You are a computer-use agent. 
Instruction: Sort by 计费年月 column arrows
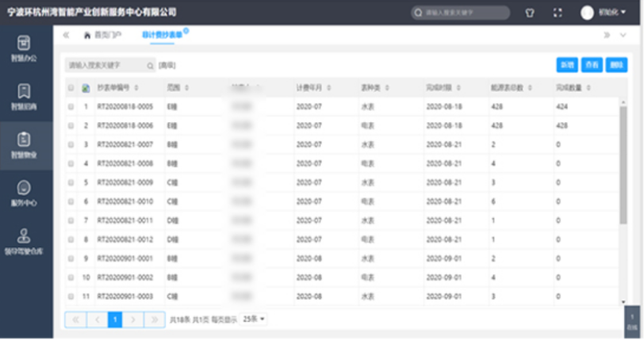[329, 88]
